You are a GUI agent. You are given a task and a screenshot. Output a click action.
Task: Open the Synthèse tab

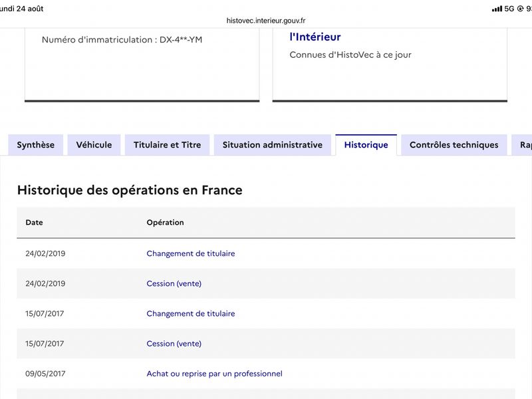[x=36, y=145]
